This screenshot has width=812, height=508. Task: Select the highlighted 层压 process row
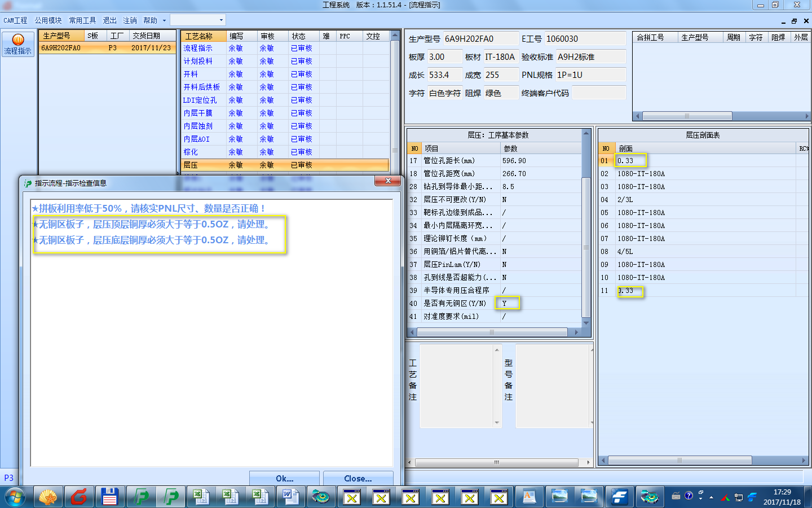(x=285, y=165)
